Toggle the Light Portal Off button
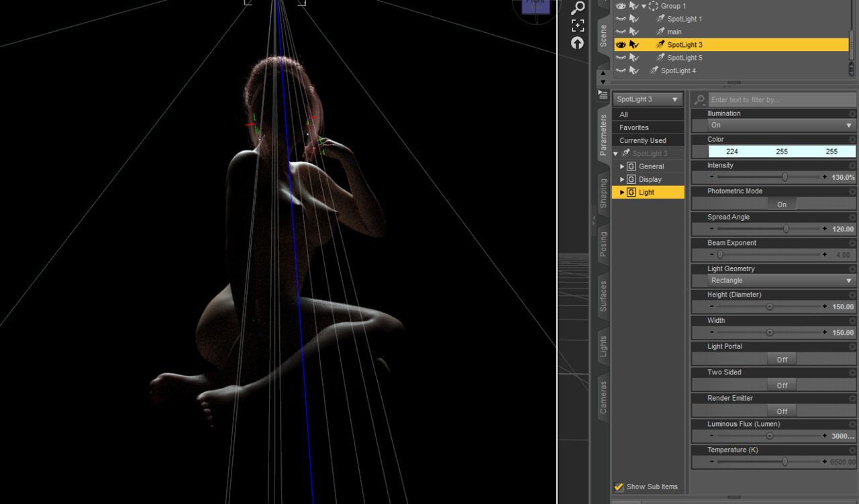 (x=782, y=359)
